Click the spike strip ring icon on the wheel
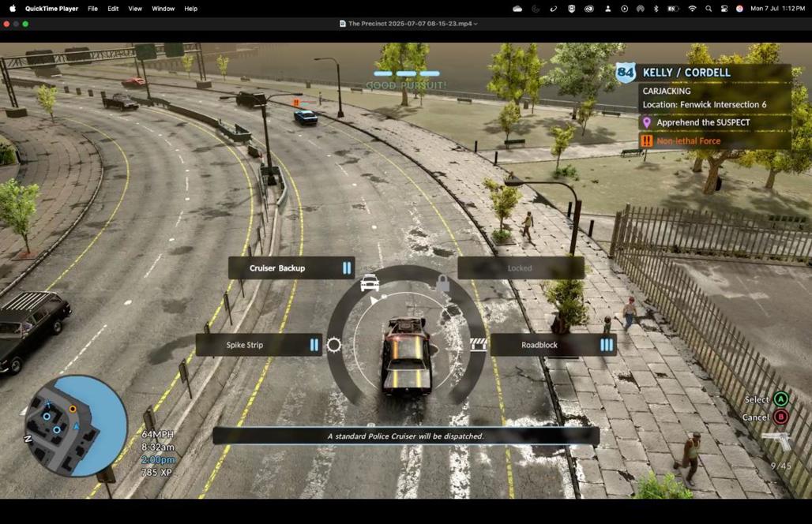The width and height of the screenshot is (812, 524). 334,345
